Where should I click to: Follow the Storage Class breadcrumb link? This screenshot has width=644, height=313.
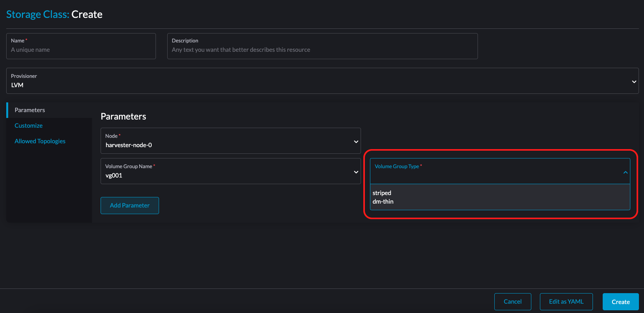click(x=37, y=14)
